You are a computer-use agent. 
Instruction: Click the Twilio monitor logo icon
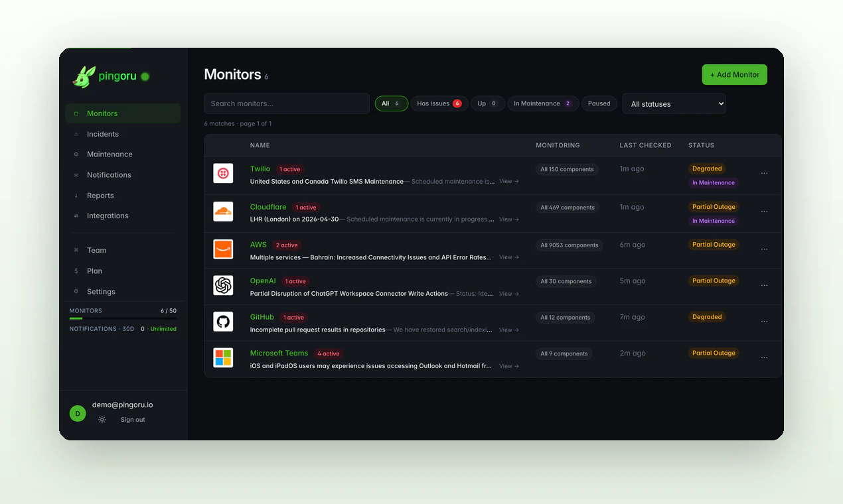click(x=222, y=173)
